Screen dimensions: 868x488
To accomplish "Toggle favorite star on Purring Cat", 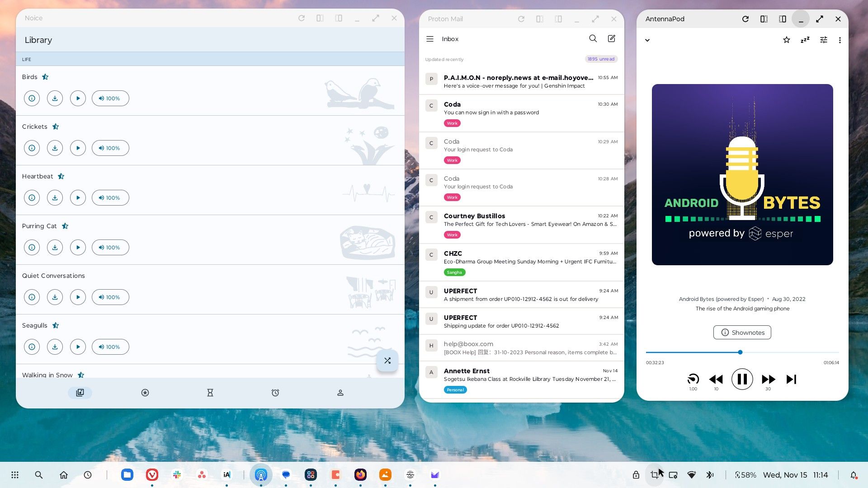I will [x=65, y=226].
